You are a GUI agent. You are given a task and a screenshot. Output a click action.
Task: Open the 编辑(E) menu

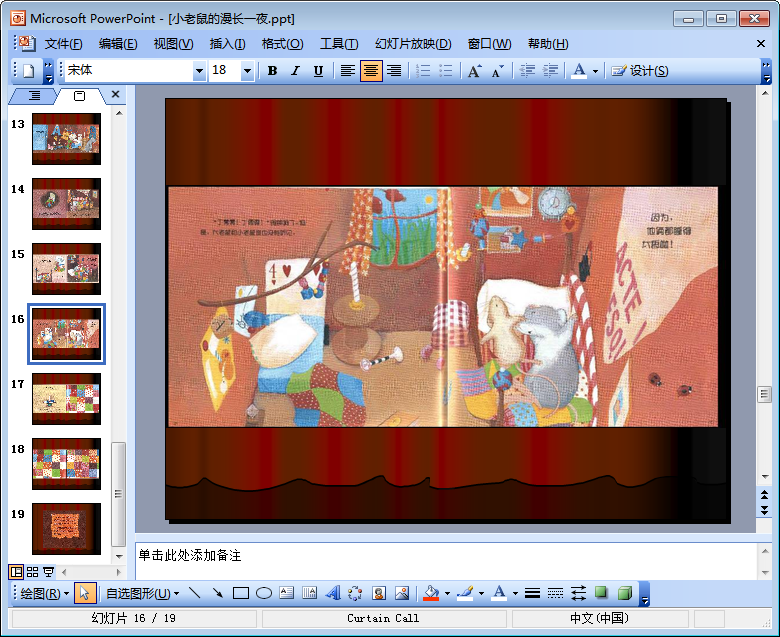click(118, 44)
